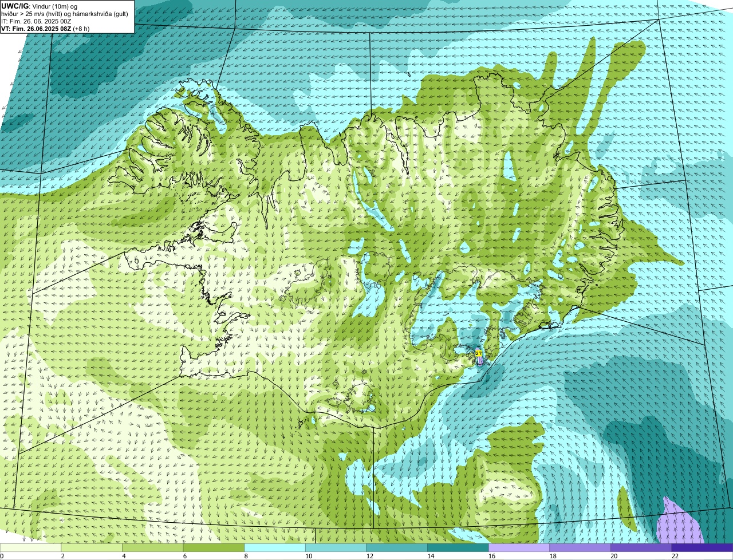Click the yellow 27 gust label marker
Viewport: 733px width, 560px height.
[478, 354]
